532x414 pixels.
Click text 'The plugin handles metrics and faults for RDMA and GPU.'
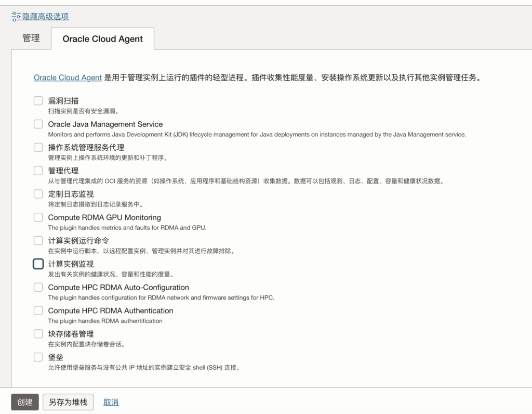pyautogui.click(x=127, y=228)
